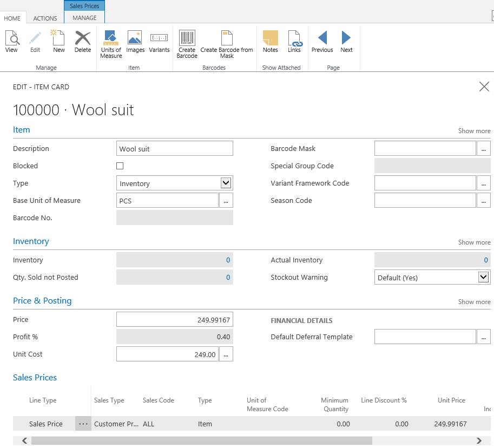Click the New item icon
The image size is (494, 448).
pos(58,42)
